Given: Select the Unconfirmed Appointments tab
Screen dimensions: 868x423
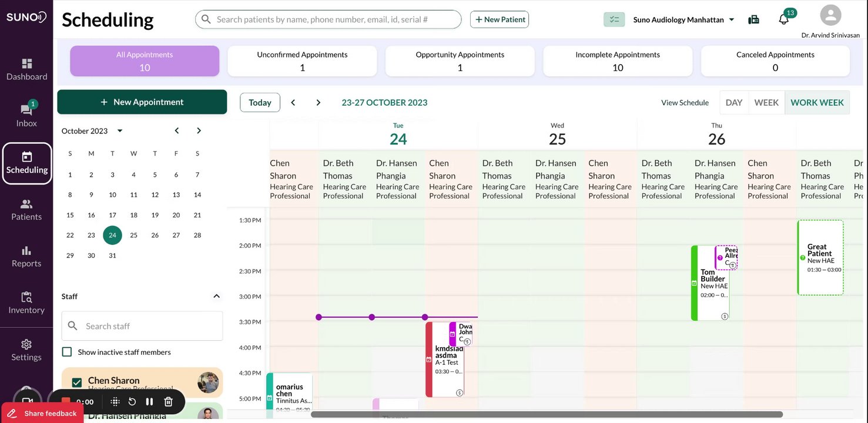Looking at the screenshot, I should tap(302, 61).
